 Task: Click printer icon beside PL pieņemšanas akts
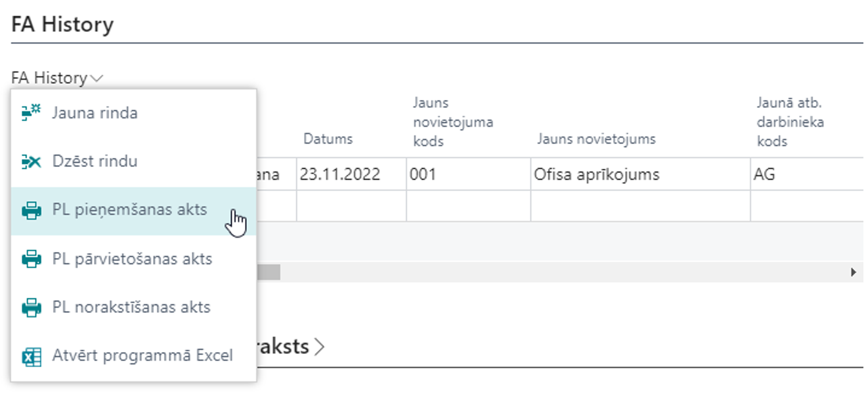click(31, 210)
